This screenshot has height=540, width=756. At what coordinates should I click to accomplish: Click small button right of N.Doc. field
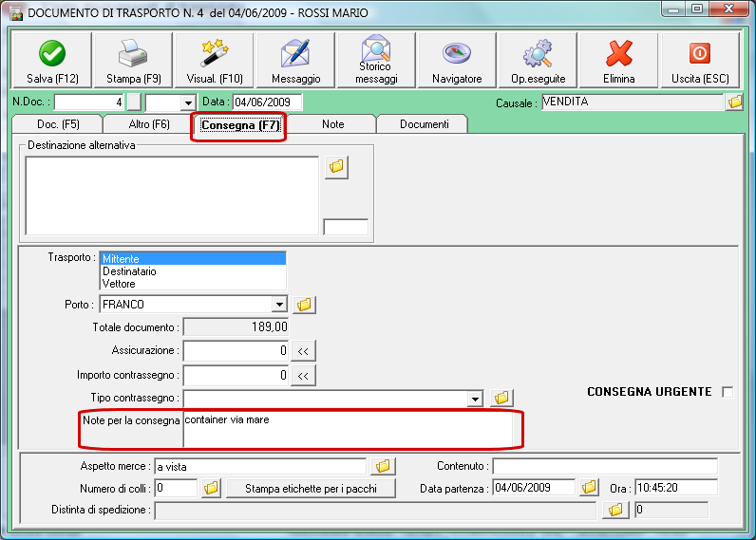coord(134,102)
